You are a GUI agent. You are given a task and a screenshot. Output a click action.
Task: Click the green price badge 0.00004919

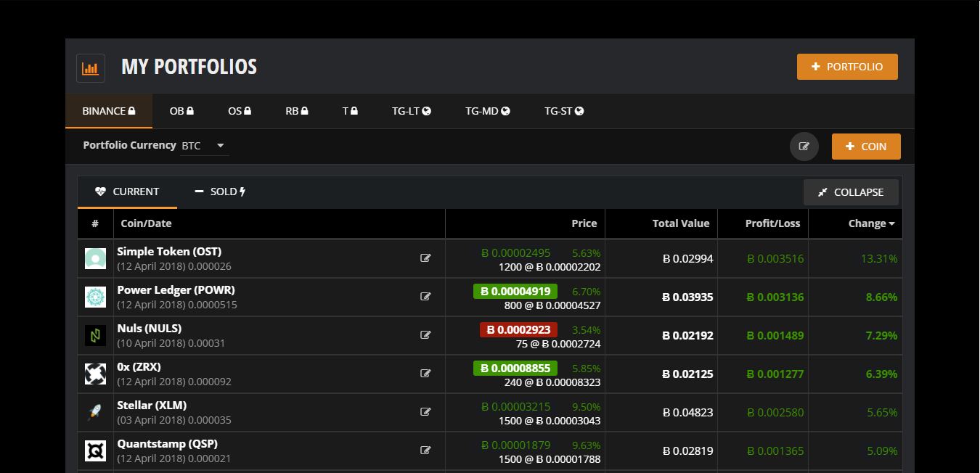pyautogui.click(x=515, y=291)
